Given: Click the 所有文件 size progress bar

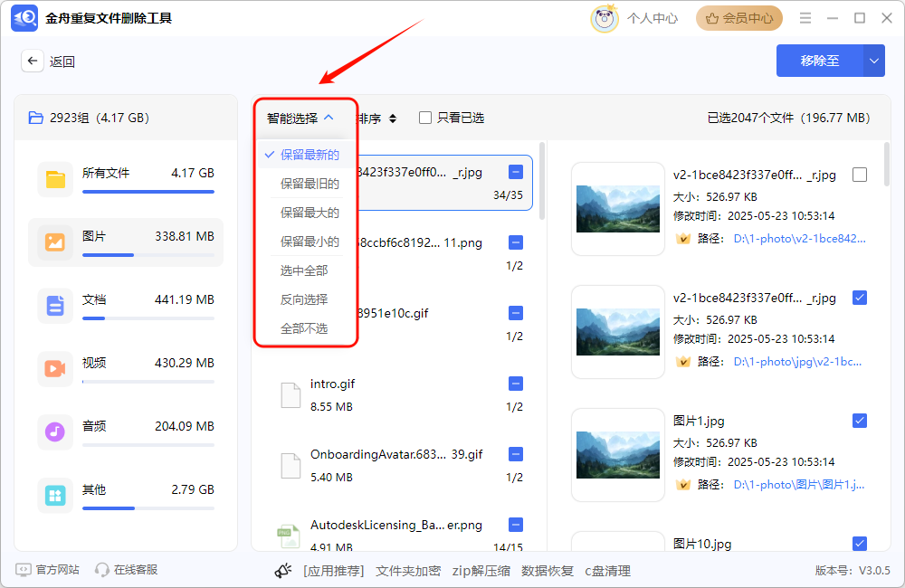Looking at the screenshot, I should (x=148, y=192).
